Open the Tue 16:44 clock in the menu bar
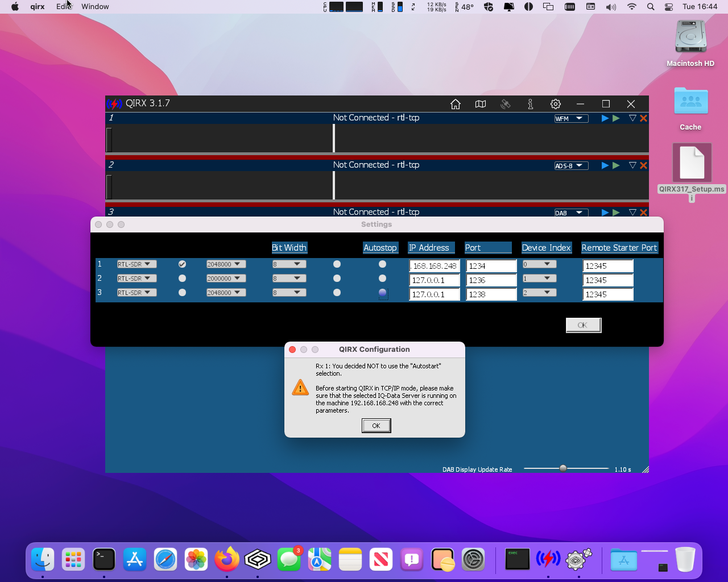 pos(700,7)
